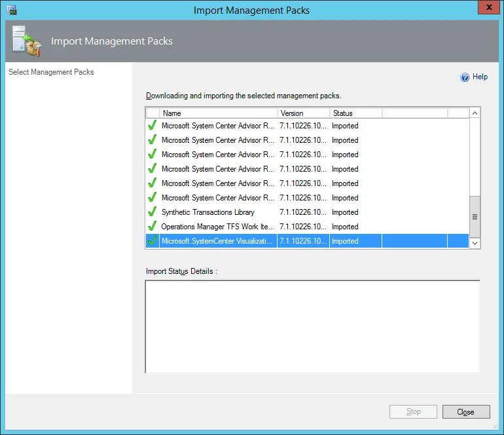Click the version cell of Operations Manager TFS row
504x435 pixels.
coord(303,227)
